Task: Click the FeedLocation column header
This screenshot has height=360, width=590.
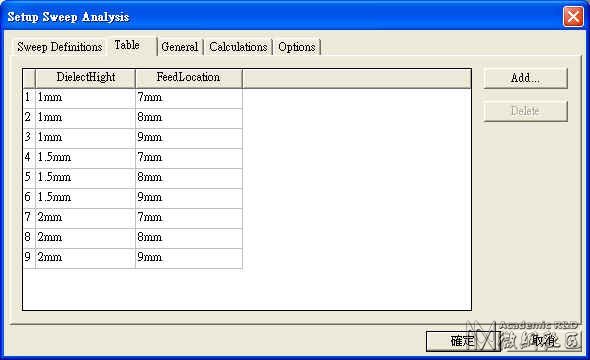Action: coord(189,78)
